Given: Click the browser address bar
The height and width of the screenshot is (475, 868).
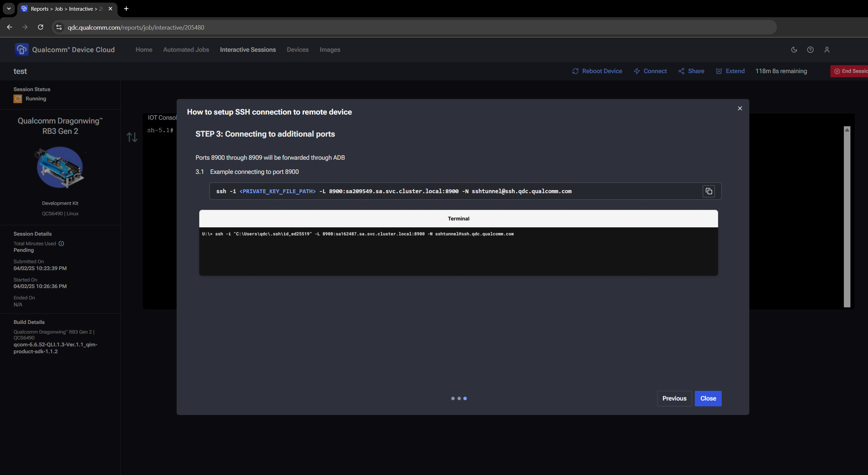Looking at the screenshot, I should coord(414,27).
